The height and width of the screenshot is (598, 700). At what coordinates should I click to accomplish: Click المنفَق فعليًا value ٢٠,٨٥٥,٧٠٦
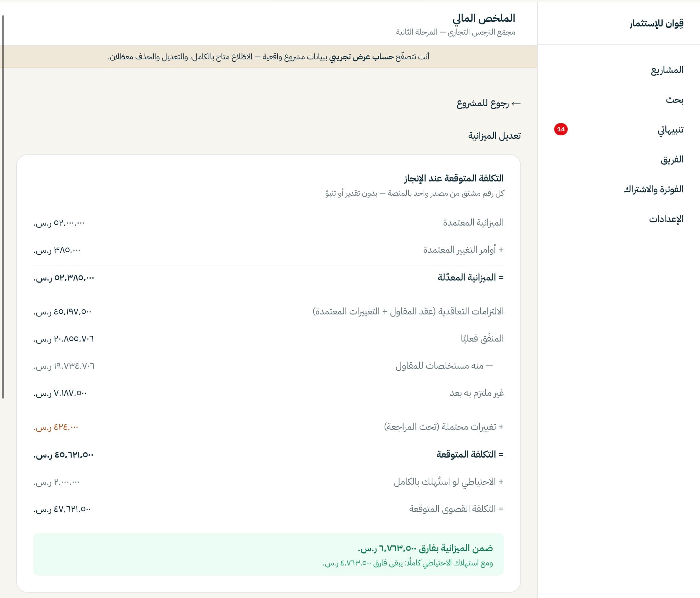(x=64, y=339)
